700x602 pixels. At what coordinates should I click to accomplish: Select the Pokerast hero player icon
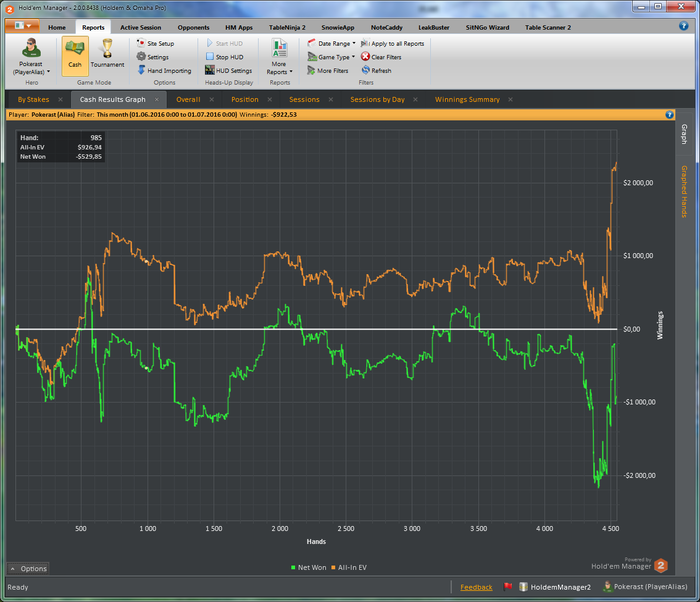[31, 48]
